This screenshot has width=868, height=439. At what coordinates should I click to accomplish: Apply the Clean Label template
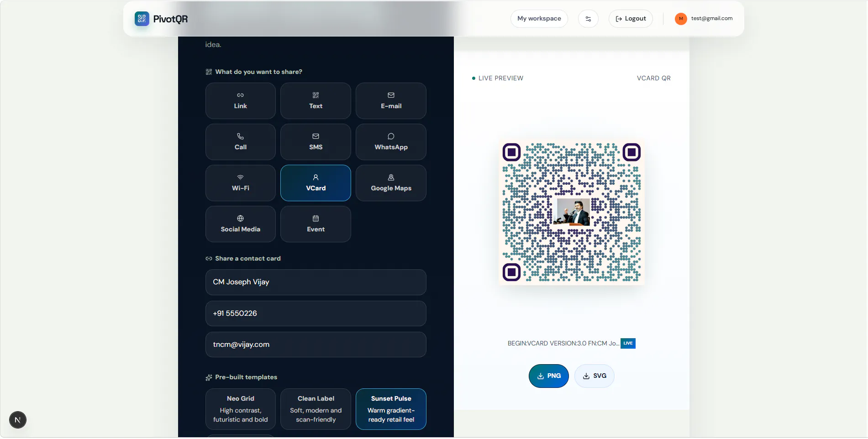point(316,409)
